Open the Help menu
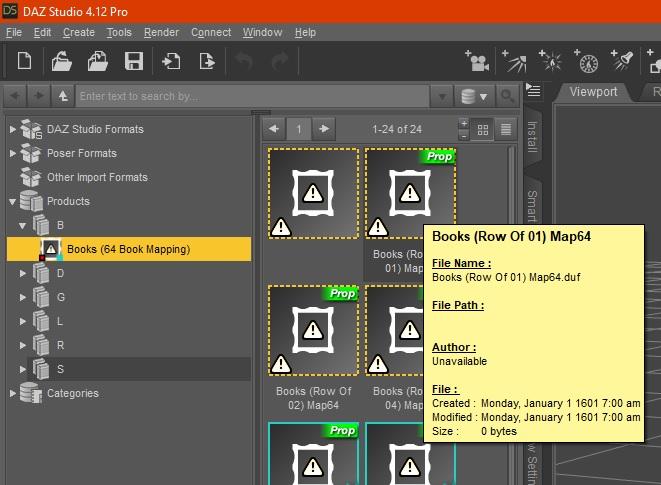Viewport: 661px width, 485px height. point(305,32)
